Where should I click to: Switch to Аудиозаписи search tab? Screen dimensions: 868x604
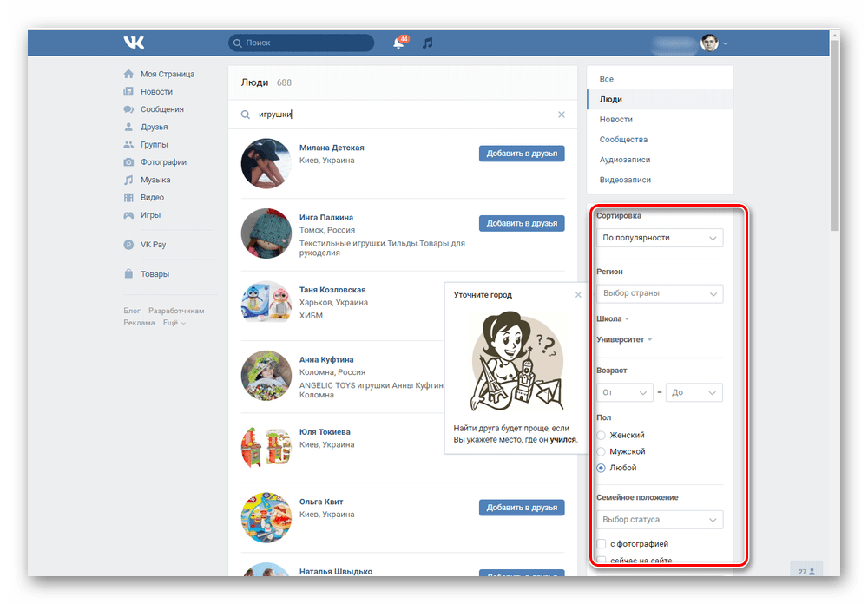click(x=660, y=160)
